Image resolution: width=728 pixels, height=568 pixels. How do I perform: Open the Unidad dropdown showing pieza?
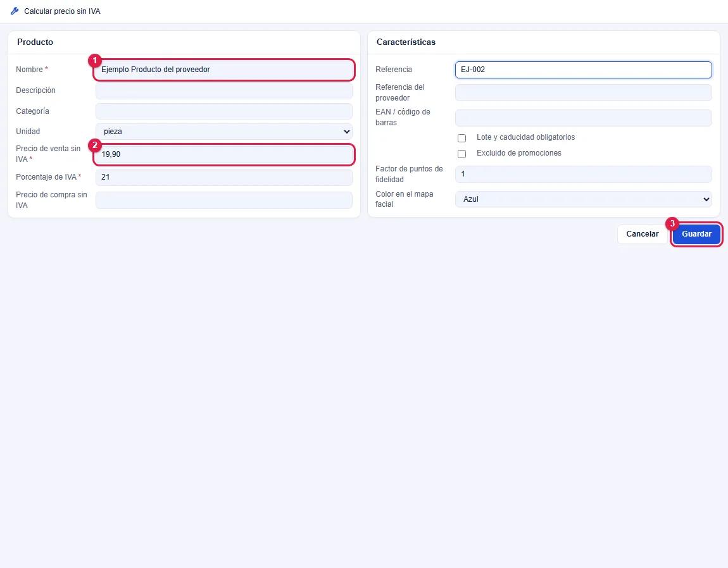click(x=224, y=132)
